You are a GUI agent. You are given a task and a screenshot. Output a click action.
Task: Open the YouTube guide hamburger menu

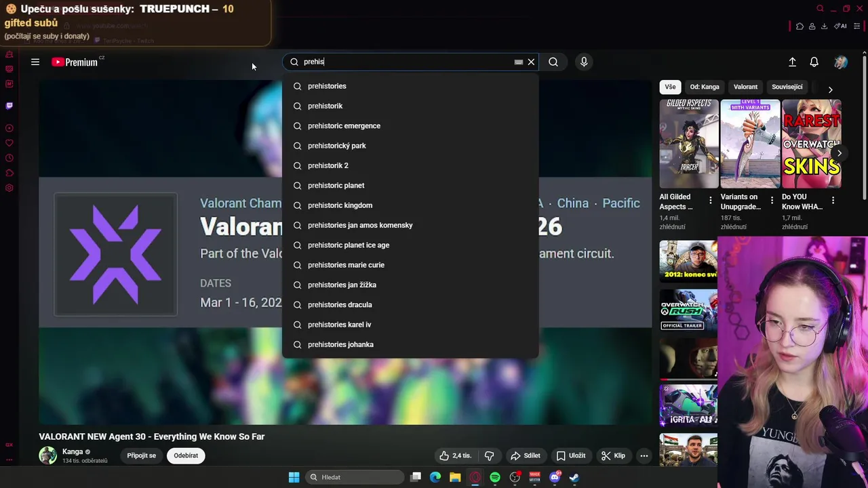pyautogui.click(x=35, y=62)
